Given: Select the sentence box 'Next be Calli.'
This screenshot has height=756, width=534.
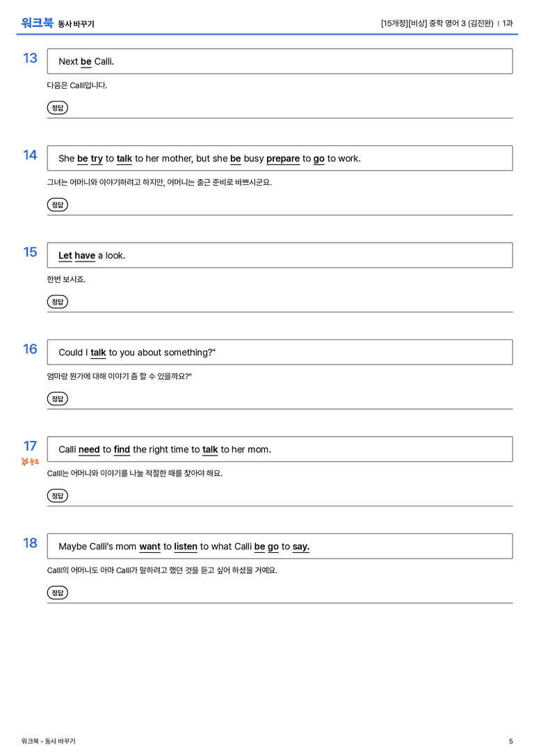Looking at the screenshot, I should tap(280, 61).
